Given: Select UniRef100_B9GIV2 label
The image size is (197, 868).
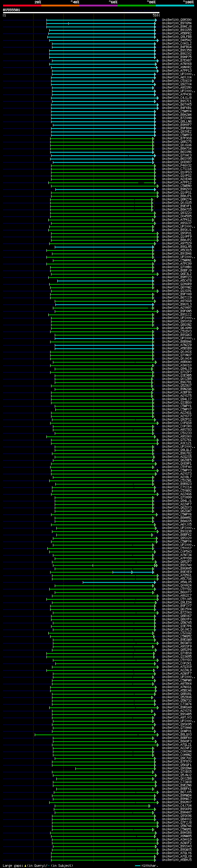Looking at the screenshot, I should (177, 54).
